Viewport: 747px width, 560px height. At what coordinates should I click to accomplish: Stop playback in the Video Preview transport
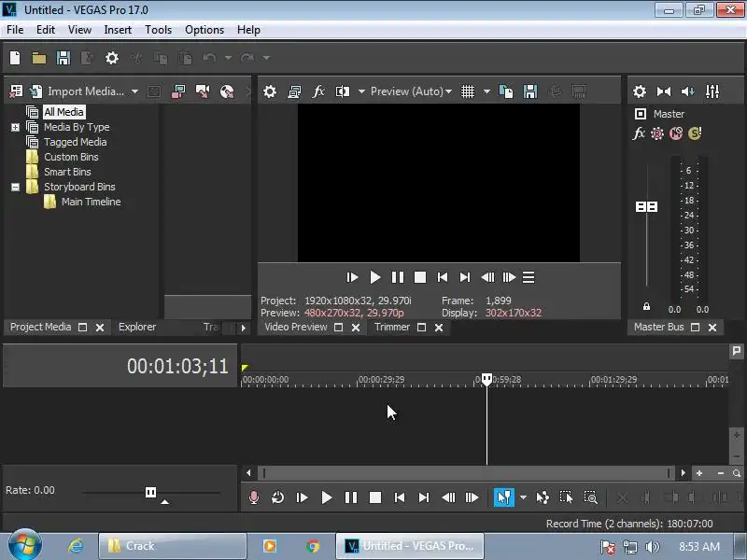pos(419,277)
